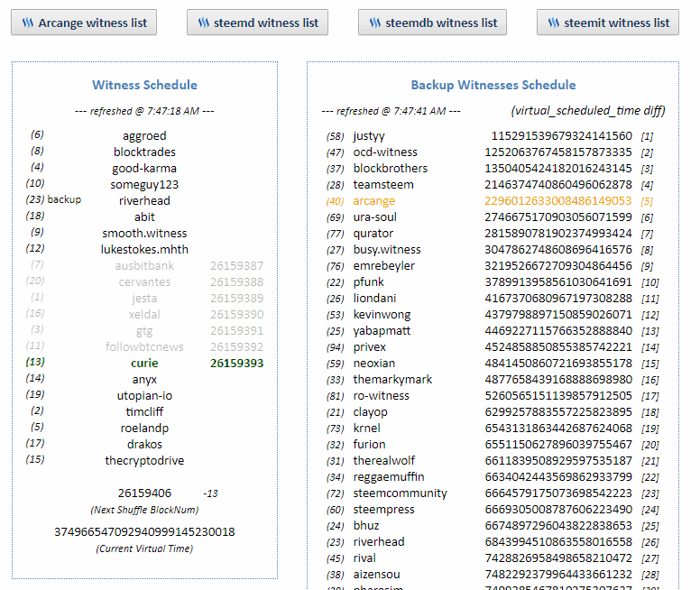The image size is (700, 590).
Task: Click witness name drakos
Action: [x=144, y=445]
